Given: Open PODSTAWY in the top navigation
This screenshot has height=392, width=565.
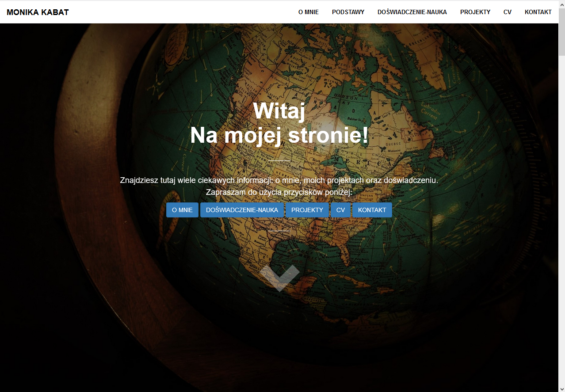Looking at the screenshot, I should (x=348, y=12).
